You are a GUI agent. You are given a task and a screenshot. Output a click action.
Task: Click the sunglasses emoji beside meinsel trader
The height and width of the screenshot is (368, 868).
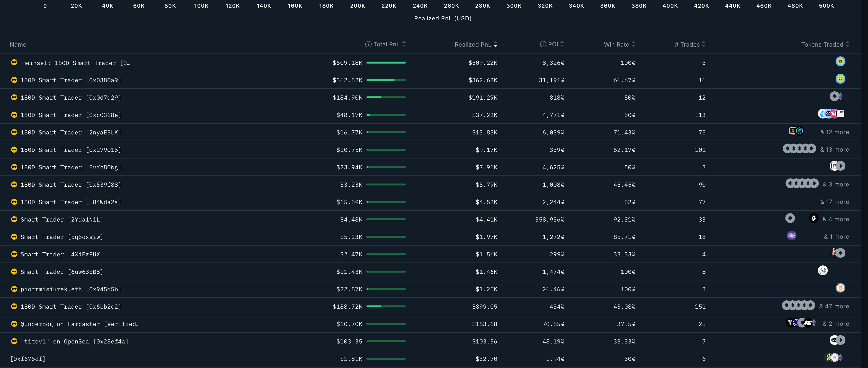point(14,63)
